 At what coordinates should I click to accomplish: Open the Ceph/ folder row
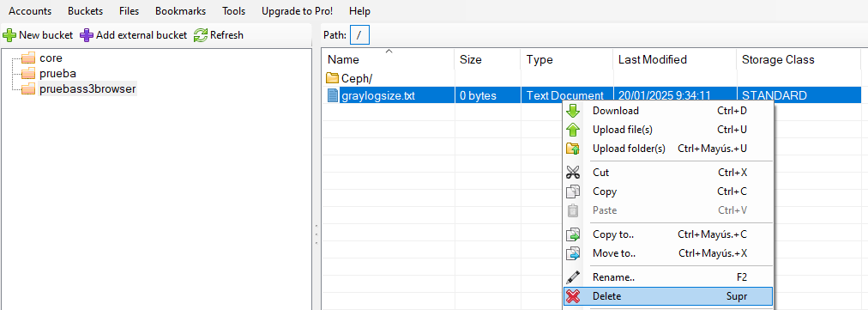591,78
